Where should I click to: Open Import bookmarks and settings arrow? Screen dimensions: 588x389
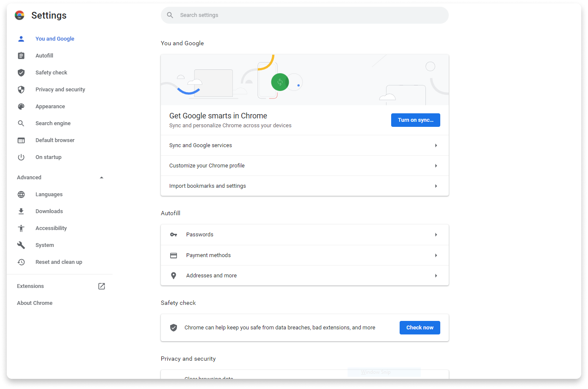436,186
